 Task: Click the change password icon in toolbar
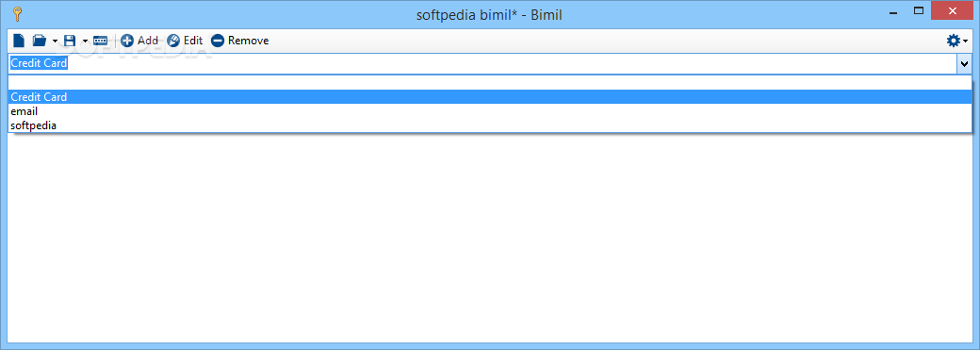101,41
